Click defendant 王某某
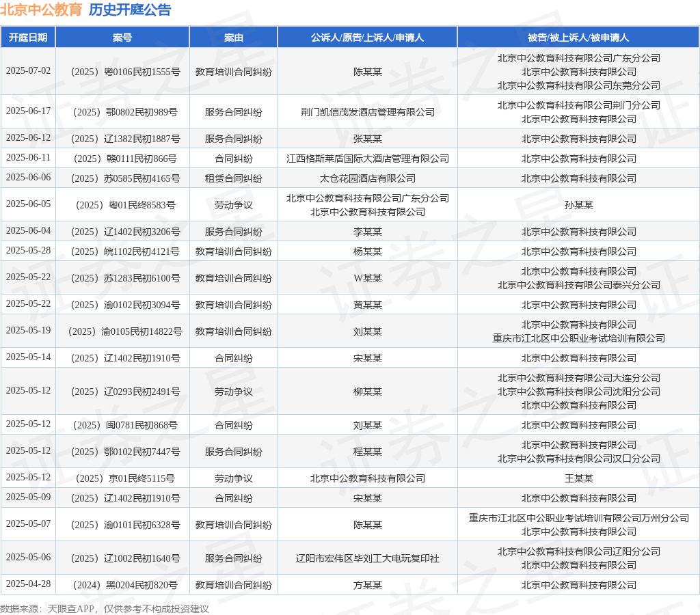The image size is (700, 615). coord(578,478)
